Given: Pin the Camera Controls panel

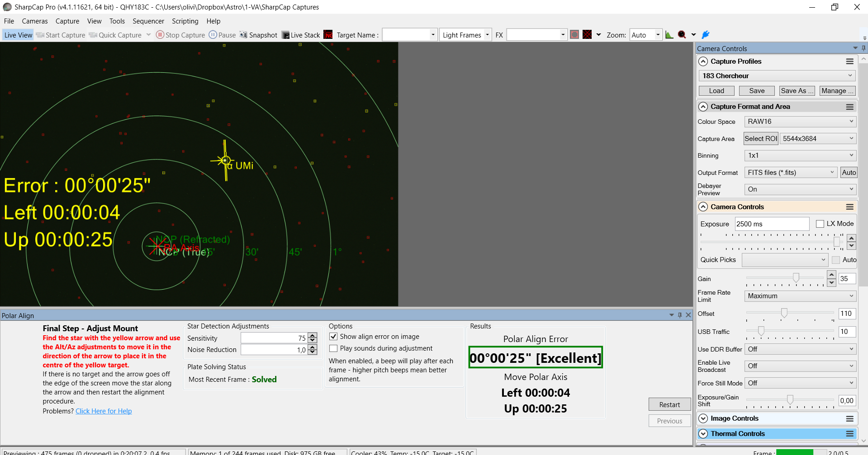Looking at the screenshot, I should pos(863,48).
